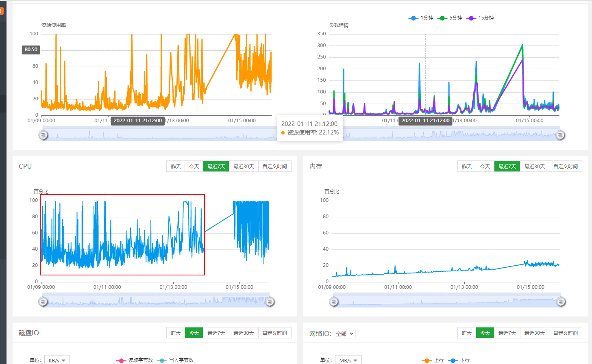This screenshot has height=364, width=592.
Task: Grab right zoom handle under CPU chart
Action: point(270,301)
